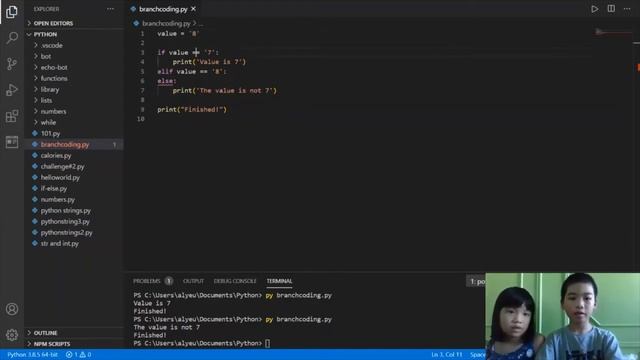
Task: Click the branchcoding.py breadcrumb
Action: (166, 24)
